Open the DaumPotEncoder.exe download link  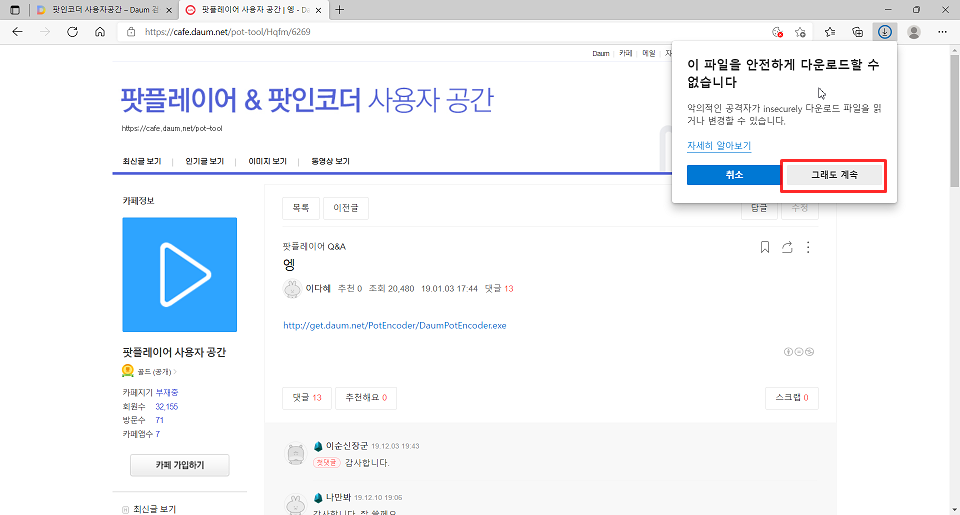(x=395, y=325)
